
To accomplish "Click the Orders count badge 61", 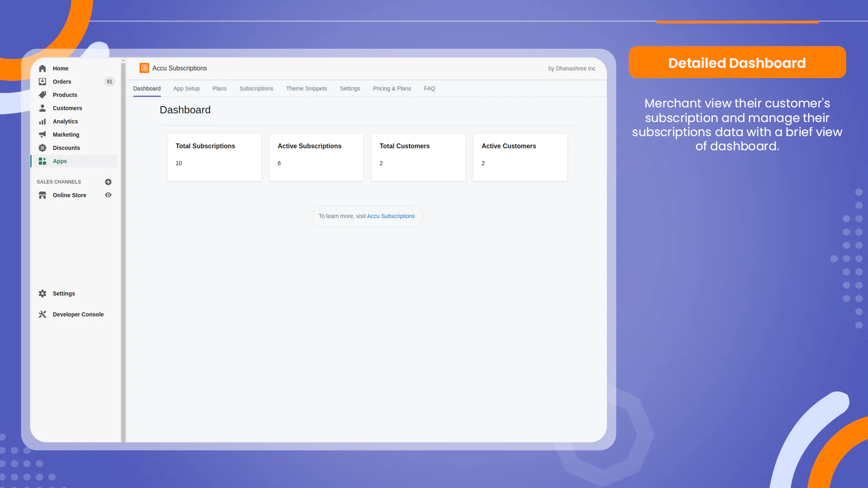I will [110, 82].
